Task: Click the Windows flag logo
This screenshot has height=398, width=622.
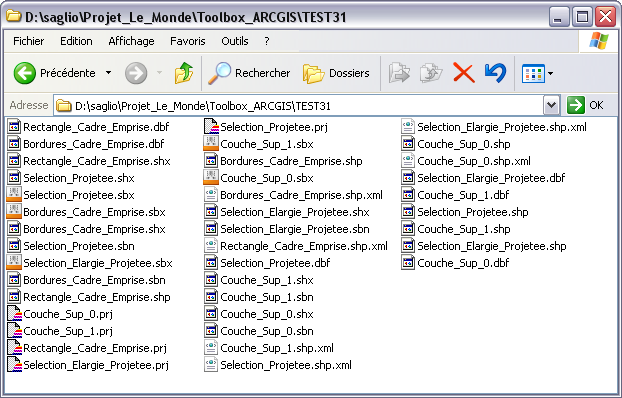Action: [599, 41]
